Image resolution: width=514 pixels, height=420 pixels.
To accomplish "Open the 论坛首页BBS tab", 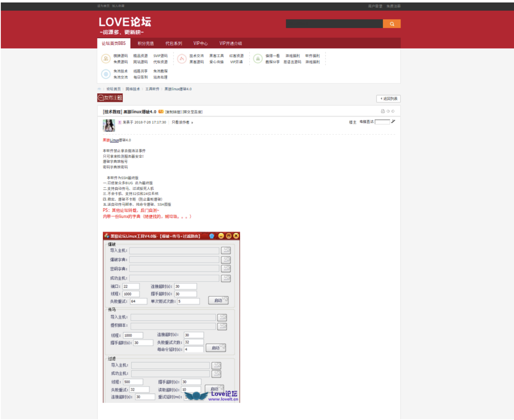I will pyautogui.click(x=114, y=43).
